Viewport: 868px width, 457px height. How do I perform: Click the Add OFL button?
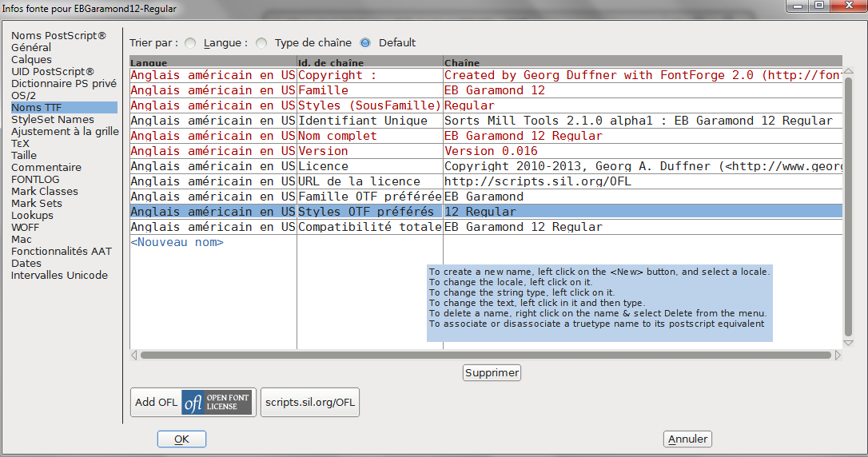tap(193, 402)
